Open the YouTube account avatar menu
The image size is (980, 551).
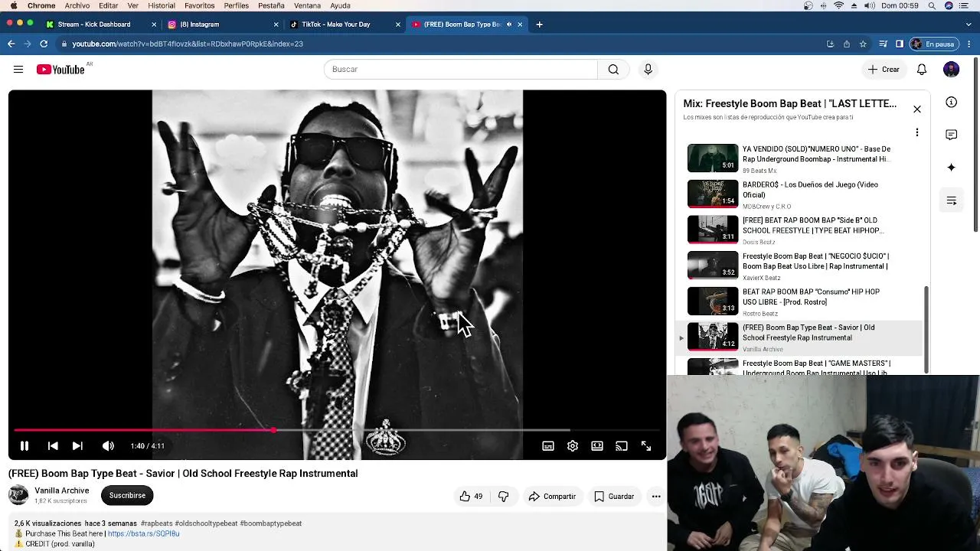[x=951, y=70]
